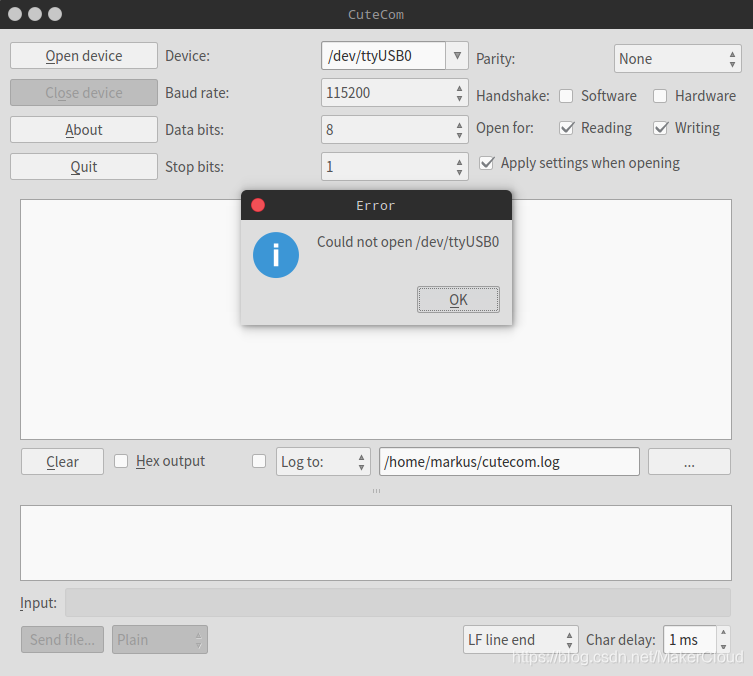Click the command history list area
Screen dimensions: 753x676
376,543
